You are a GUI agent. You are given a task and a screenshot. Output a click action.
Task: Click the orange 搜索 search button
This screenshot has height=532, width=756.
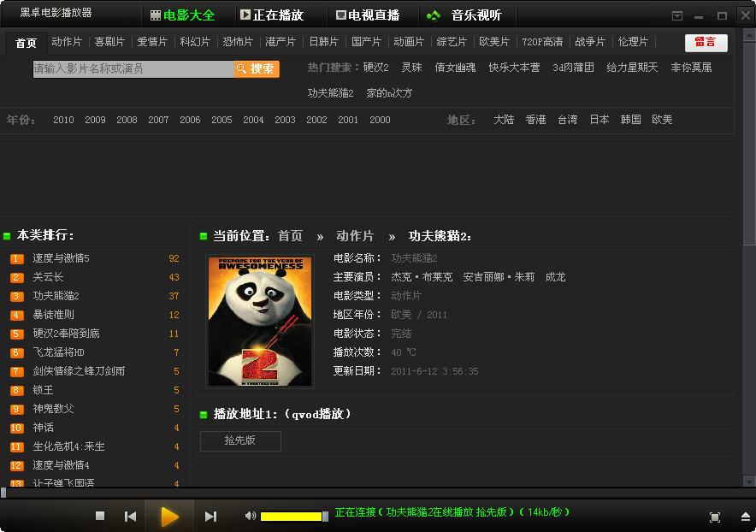[x=257, y=69]
